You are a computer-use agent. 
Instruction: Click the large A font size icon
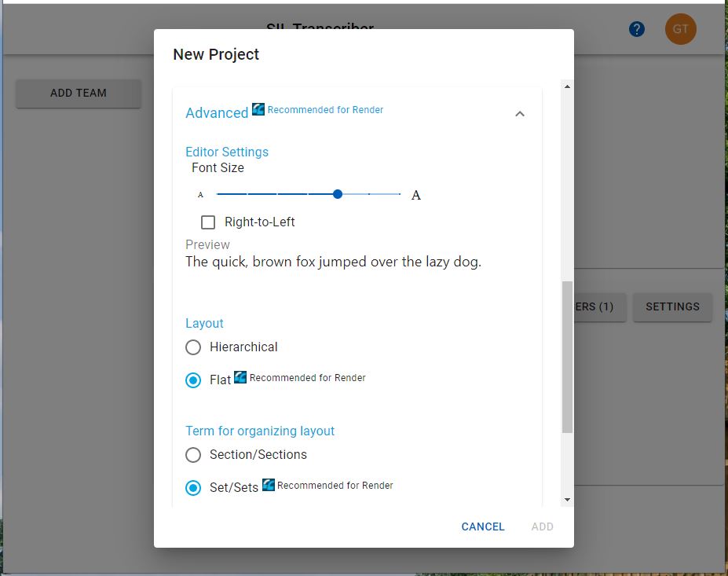pos(416,195)
